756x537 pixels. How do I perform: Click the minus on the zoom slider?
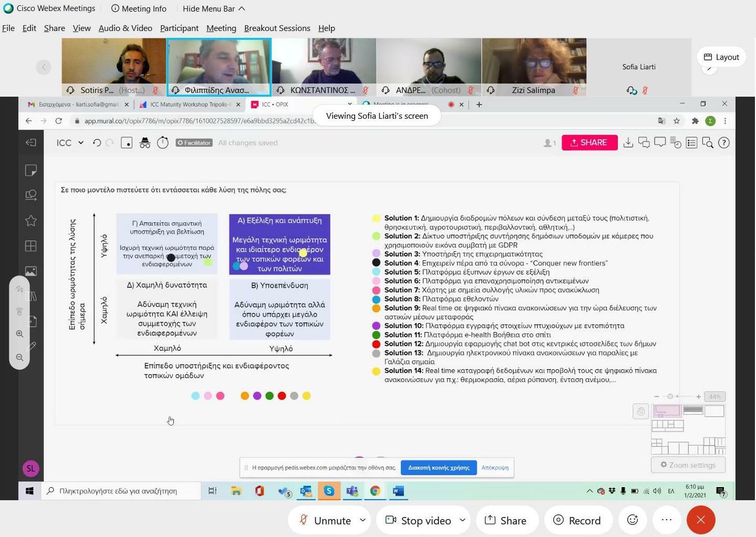[656, 396]
